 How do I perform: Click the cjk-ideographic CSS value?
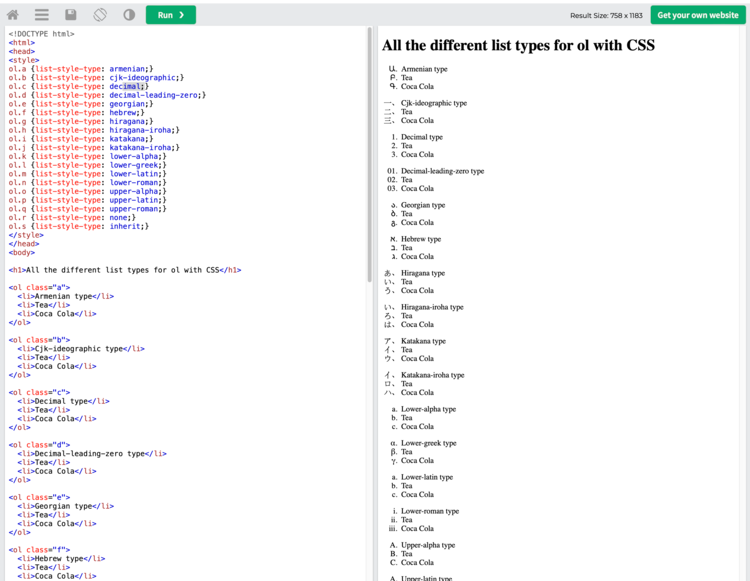coord(142,77)
